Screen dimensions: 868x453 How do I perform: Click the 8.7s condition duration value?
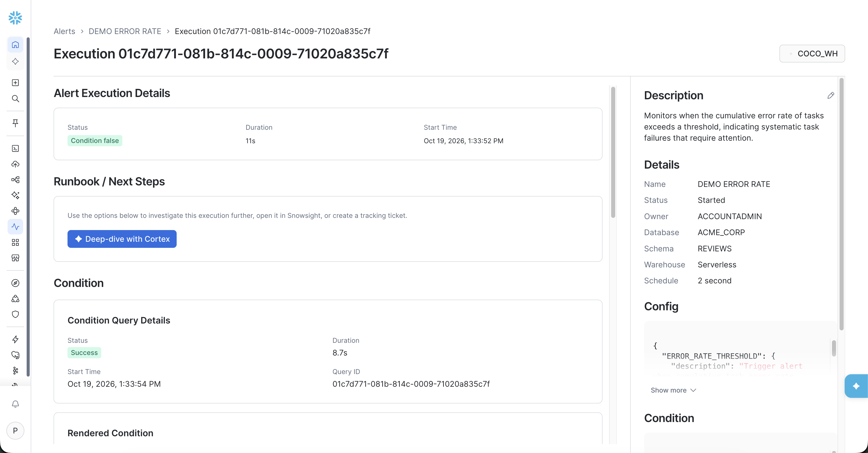pyautogui.click(x=340, y=353)
